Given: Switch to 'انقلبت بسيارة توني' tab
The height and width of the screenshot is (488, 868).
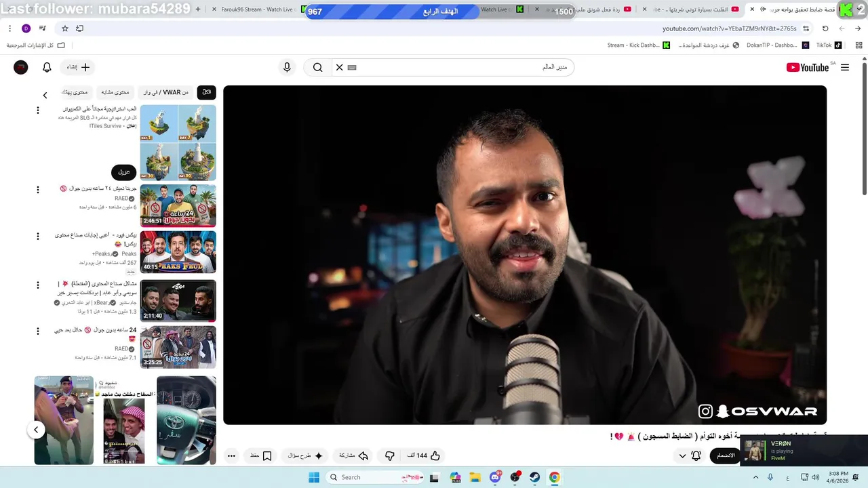Looking at the screenshot, I should click(x=692, y=9).
